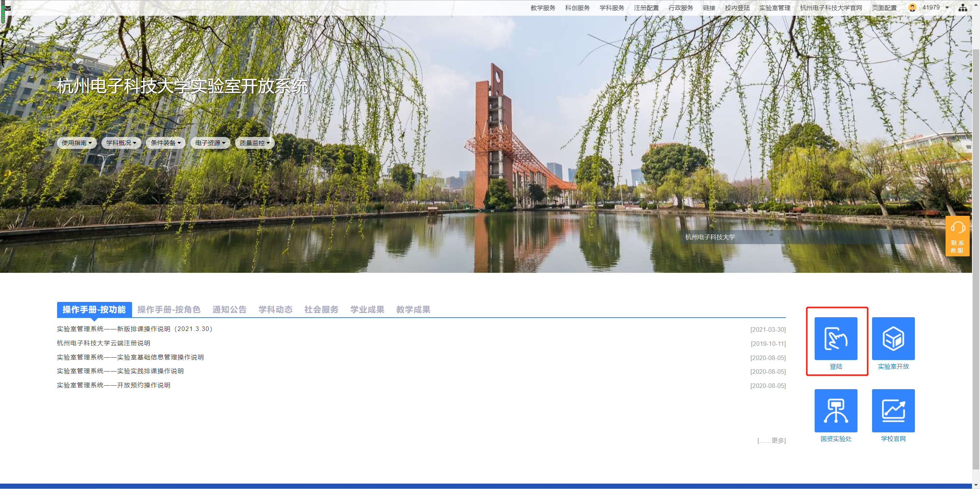Screen dimensions: 980x489
Task: Expand the 学科概况 dropdown
Action: (121, 143)
